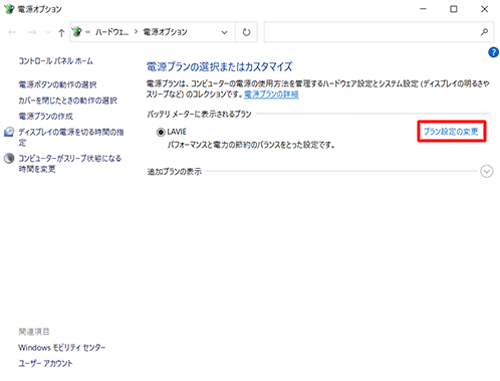
Task: Open the blue help icon
Action: [x=493, y=52]
